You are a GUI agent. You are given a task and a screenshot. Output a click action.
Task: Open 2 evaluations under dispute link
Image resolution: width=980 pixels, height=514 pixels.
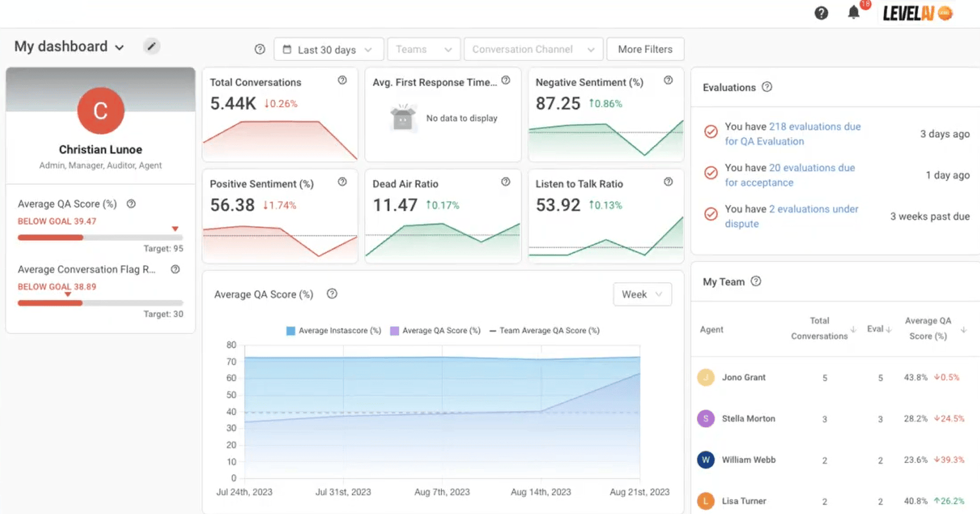tap(792, 216)
